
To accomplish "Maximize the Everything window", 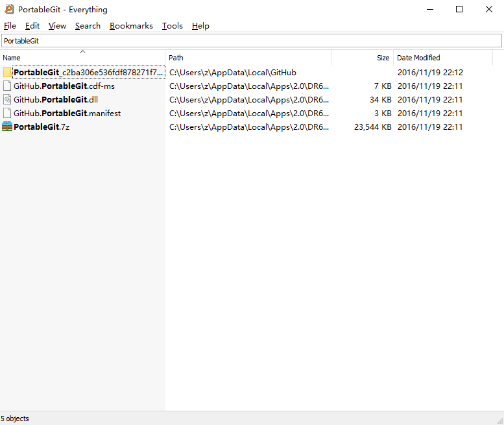I will pos(459,9).
